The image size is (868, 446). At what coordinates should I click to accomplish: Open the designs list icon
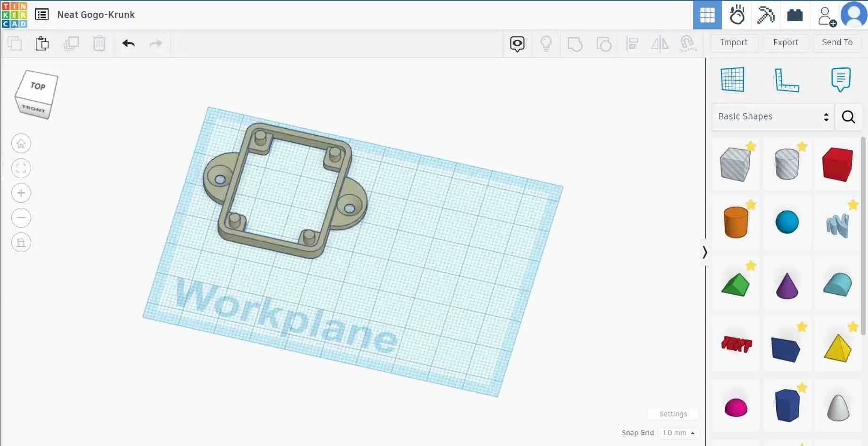pyautogui.click(x=42, y=15)
